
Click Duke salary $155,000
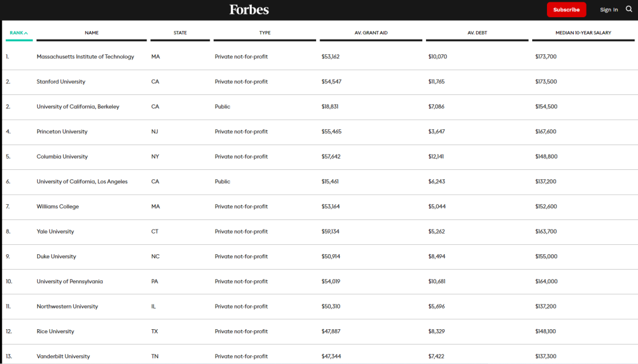(x=546, y=257)
